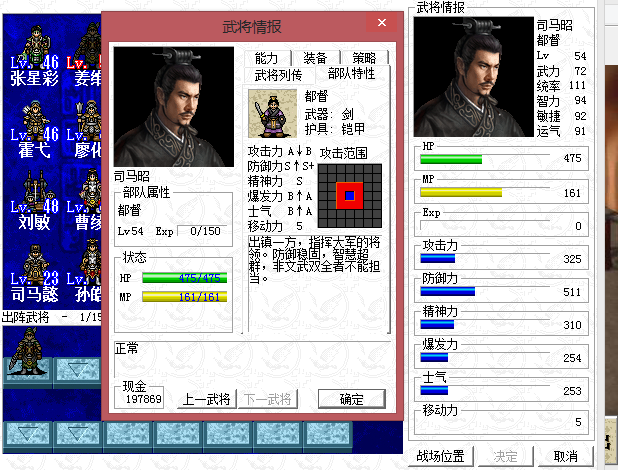Click the blue 士气 253 bar

pyautogui.click(x=434, y=390)
